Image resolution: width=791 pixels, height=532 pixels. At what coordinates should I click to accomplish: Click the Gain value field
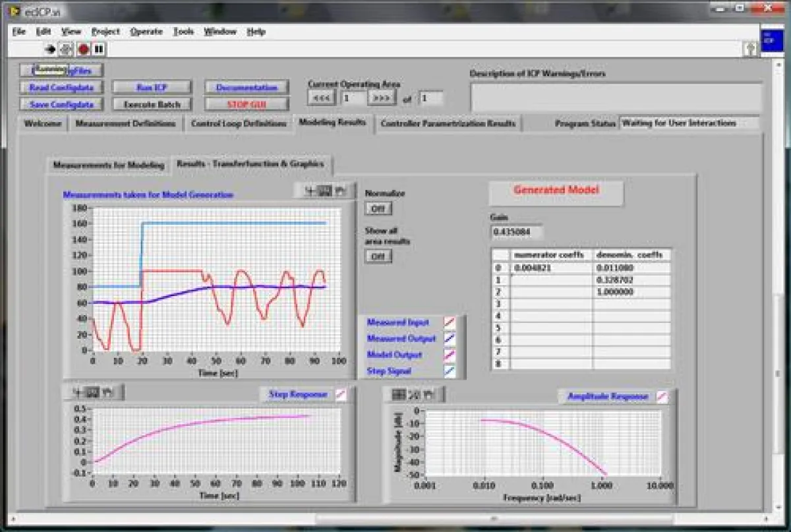[517, 231]
